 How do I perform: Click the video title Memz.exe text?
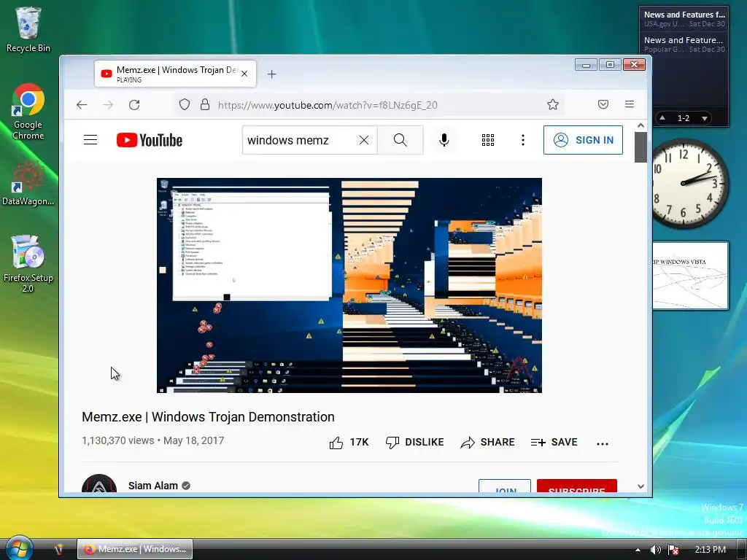tap(208, 416)
